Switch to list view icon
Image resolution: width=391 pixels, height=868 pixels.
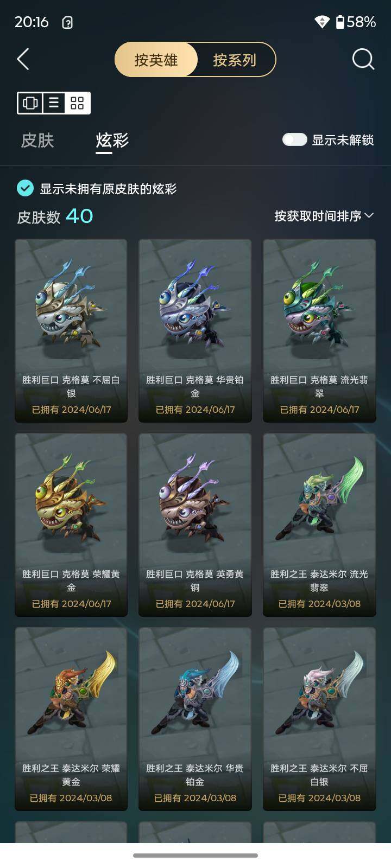pos(54,103)
